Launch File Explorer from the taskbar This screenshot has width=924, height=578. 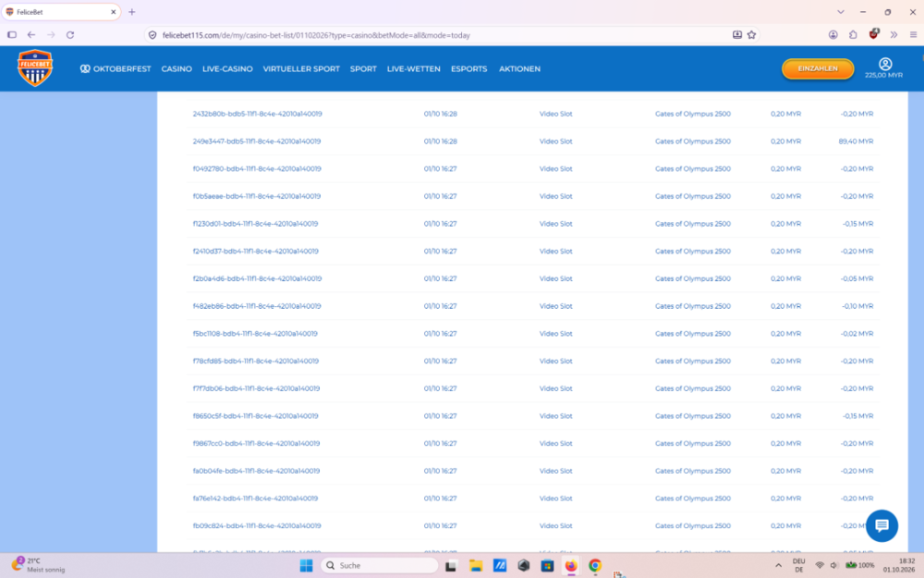point(476,566)
